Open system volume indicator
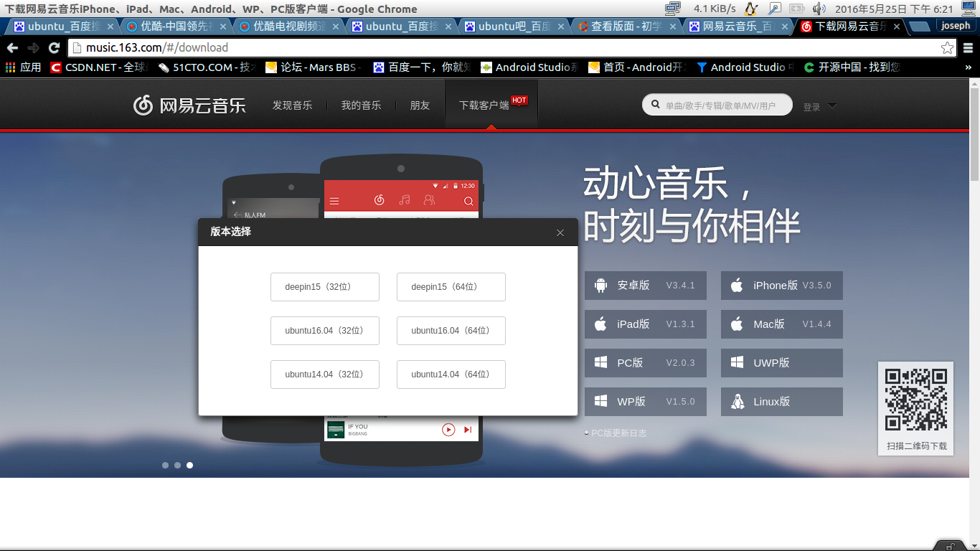This screenshot has width=980, height=551. (819, 9)
